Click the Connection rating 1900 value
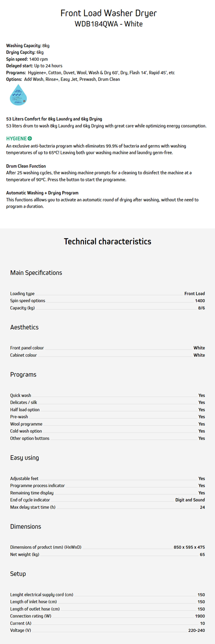The width and height of the screenshot is (215, 644). pos(200,616)
